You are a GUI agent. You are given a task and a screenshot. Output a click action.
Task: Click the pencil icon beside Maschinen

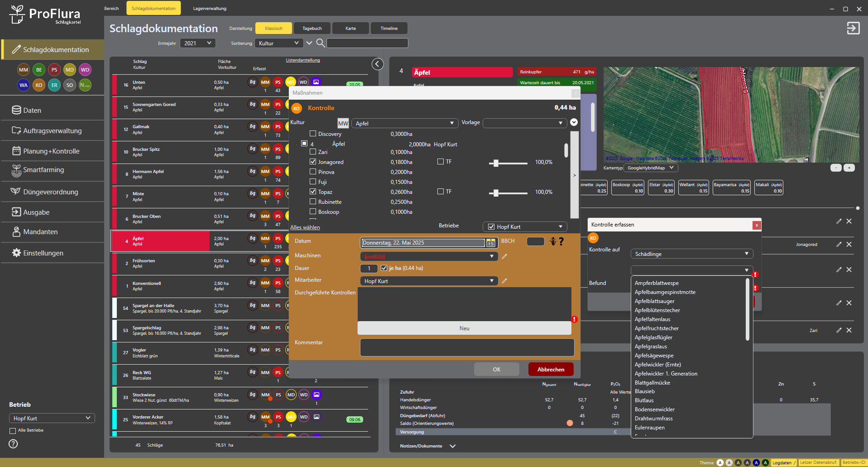(504, 256)
